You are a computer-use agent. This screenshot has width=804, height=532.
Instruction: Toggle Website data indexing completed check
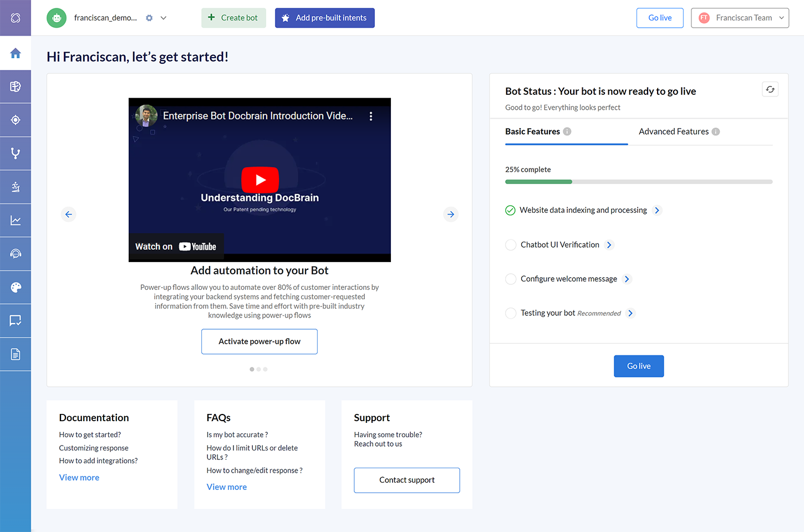(x=510, y=211)
